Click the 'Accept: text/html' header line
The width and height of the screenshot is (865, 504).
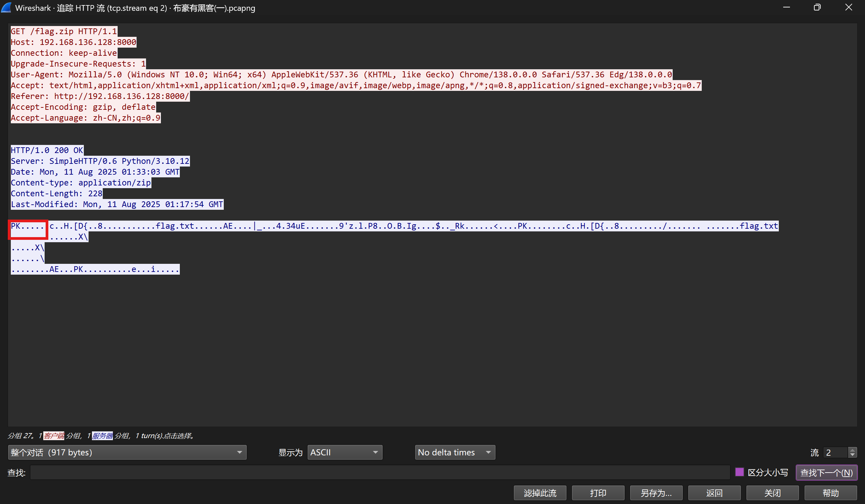(x=356, y=85)
